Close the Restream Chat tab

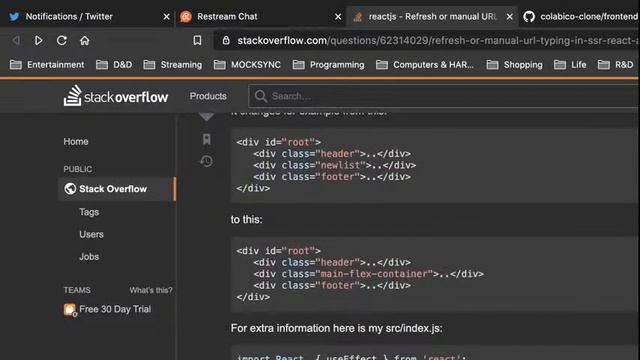click(x=338, y=17)
